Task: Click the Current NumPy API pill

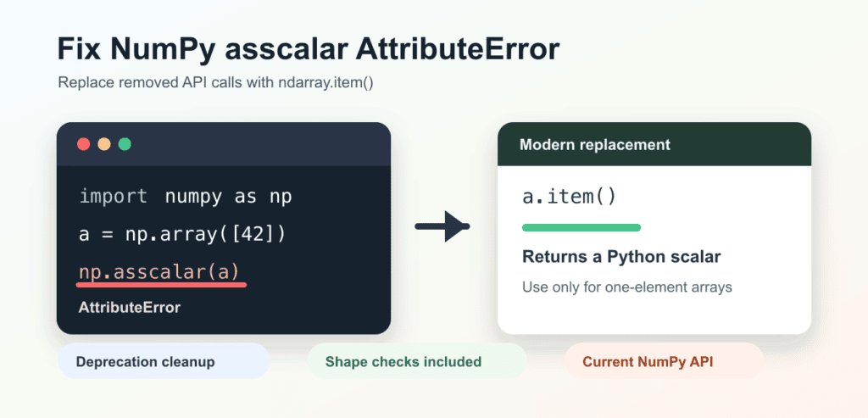Action: 664,361
